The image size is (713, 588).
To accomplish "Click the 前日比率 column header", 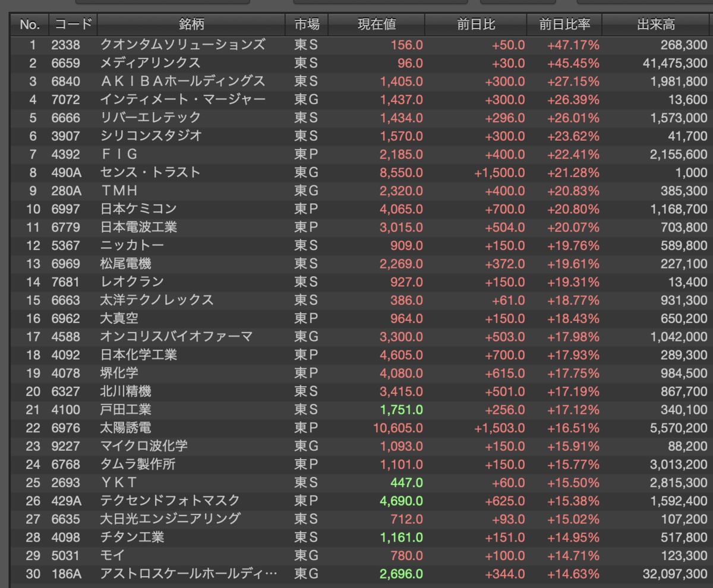I will pyautogui.click(x=564, y=25).
